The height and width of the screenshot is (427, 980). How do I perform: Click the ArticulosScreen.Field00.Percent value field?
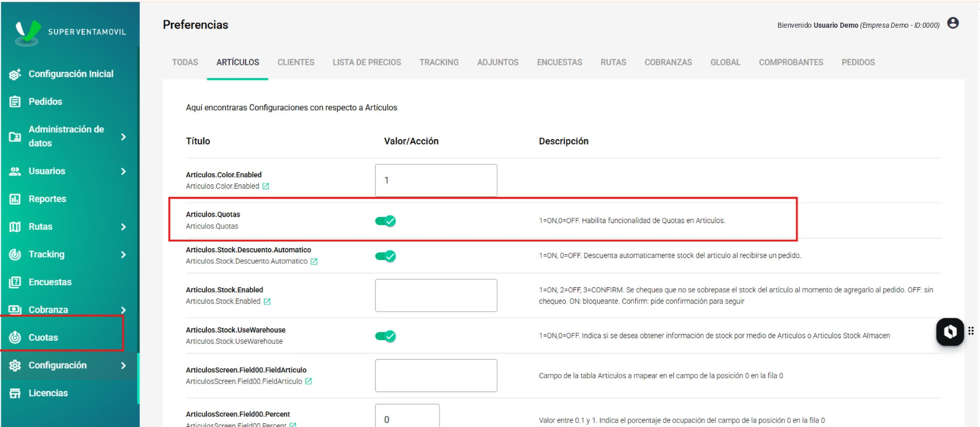(407, 416)
